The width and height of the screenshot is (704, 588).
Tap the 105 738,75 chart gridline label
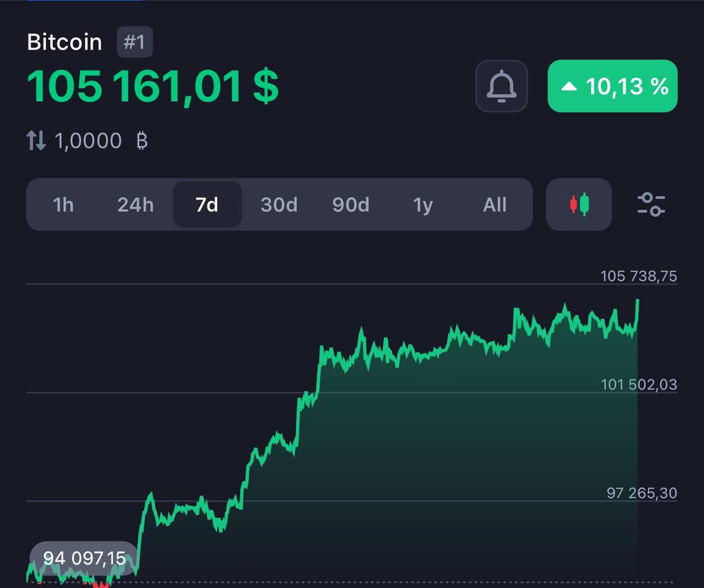(x=638, y=276)
